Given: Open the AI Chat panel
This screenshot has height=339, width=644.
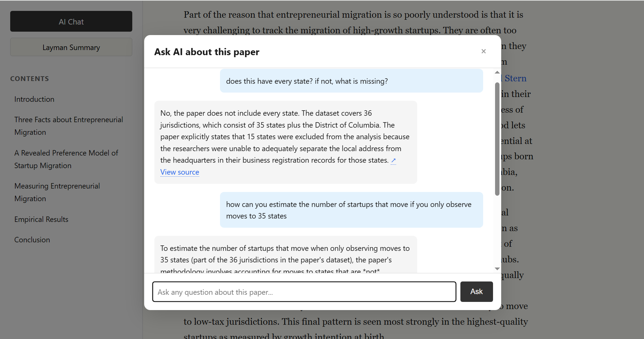Looking at the screenshot, I should (x=71, y=21).
